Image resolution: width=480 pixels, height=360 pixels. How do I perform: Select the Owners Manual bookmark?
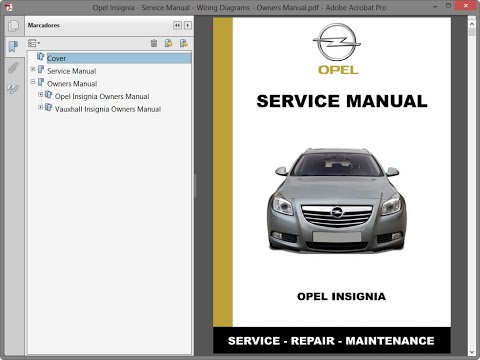[72, 84]
